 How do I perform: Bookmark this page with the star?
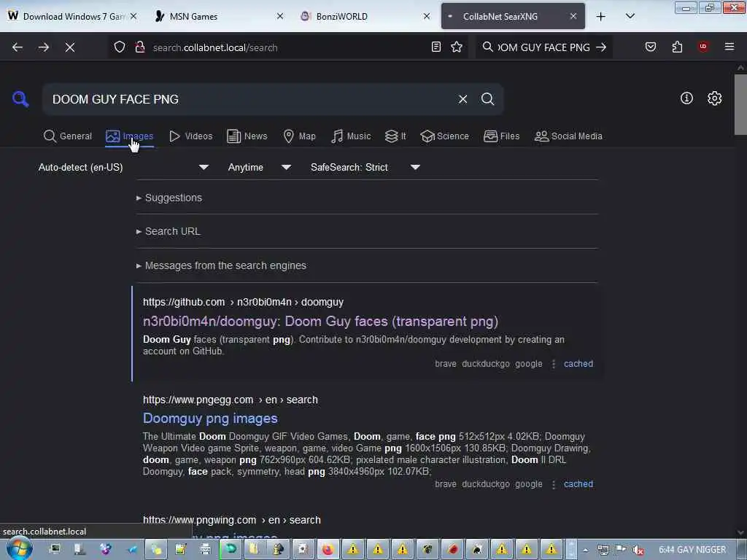click(457, 47)
